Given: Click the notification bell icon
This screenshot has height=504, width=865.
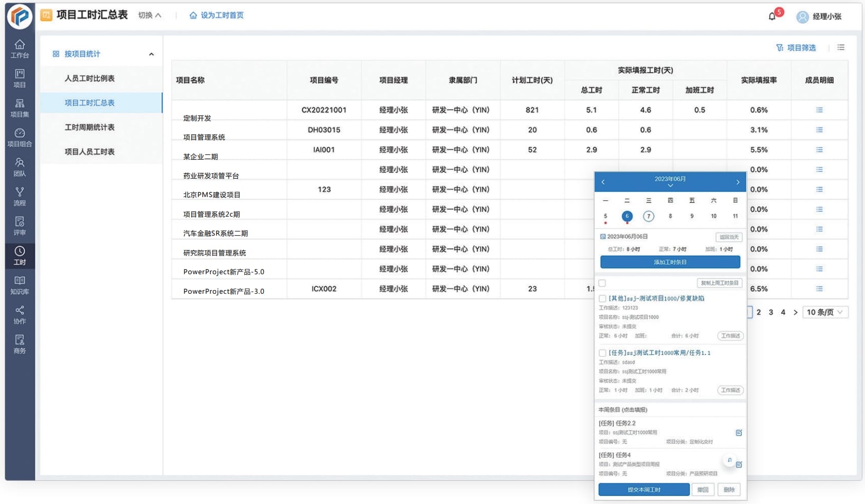Looking at the screenshot, I should point(772,16).
